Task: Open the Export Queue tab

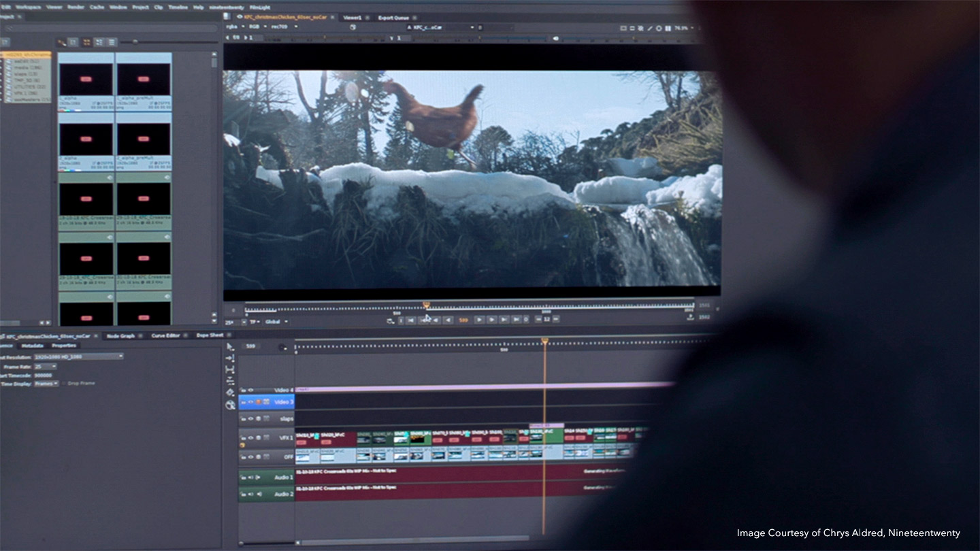Action: tap(393, 18)
